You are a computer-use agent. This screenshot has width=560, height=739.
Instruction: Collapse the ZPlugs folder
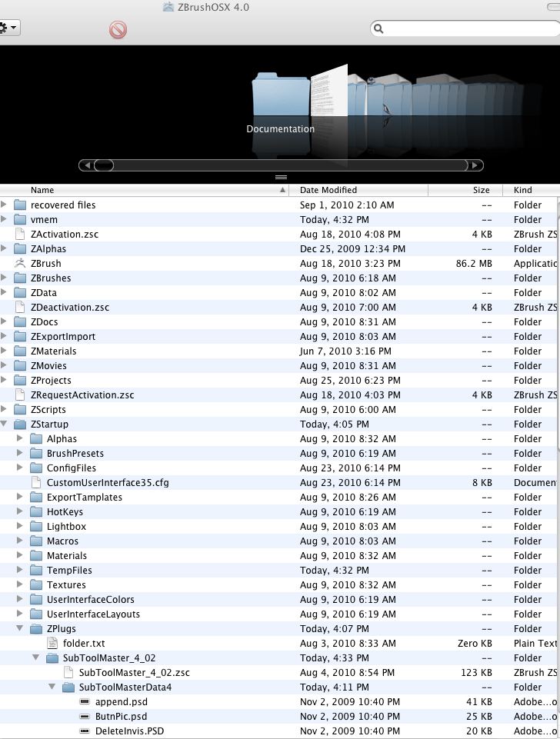pyautogui.click(x=20, y=628)
